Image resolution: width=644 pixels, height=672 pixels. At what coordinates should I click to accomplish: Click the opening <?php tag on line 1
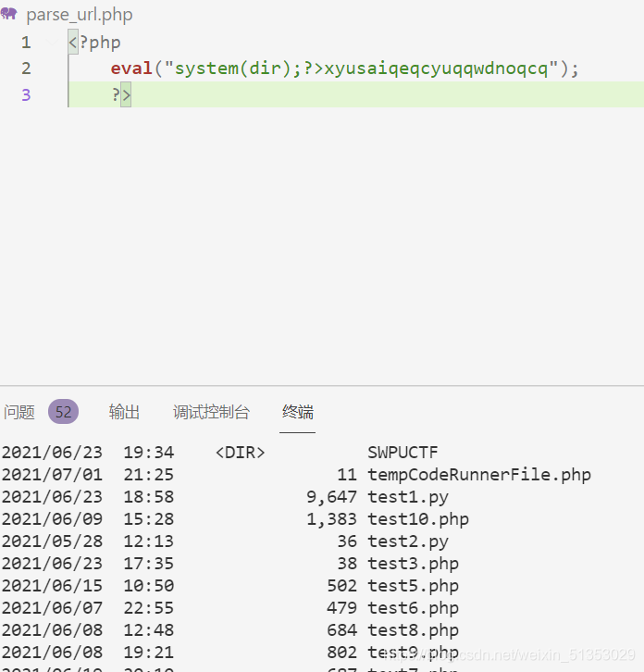point(94,43)
